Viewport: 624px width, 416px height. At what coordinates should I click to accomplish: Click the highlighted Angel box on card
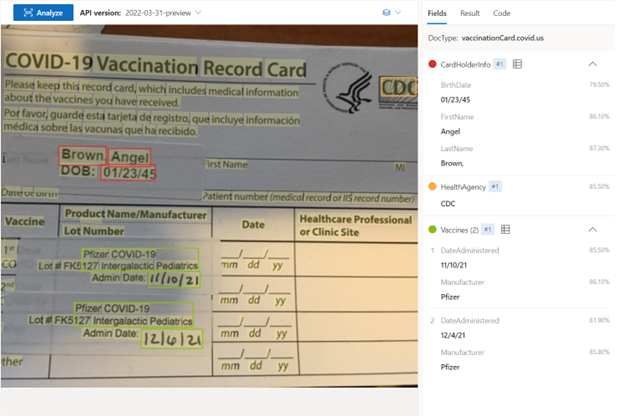130,157
